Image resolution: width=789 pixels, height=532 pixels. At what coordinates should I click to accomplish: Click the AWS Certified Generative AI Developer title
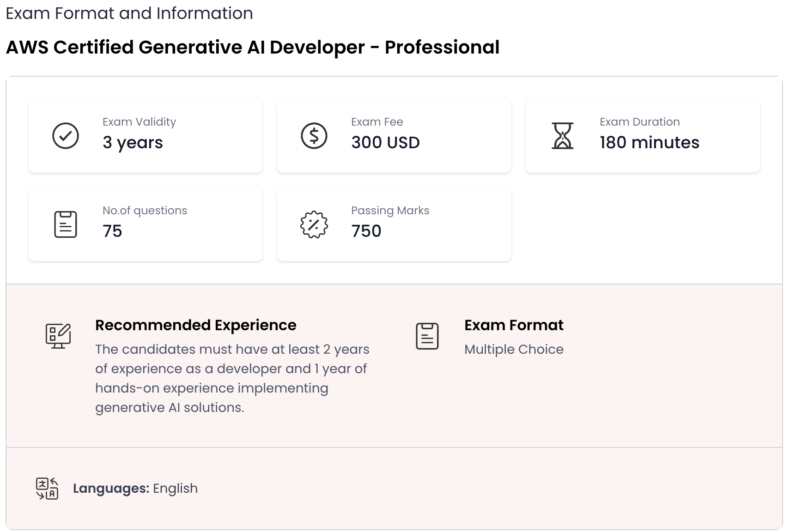[253, 47]
